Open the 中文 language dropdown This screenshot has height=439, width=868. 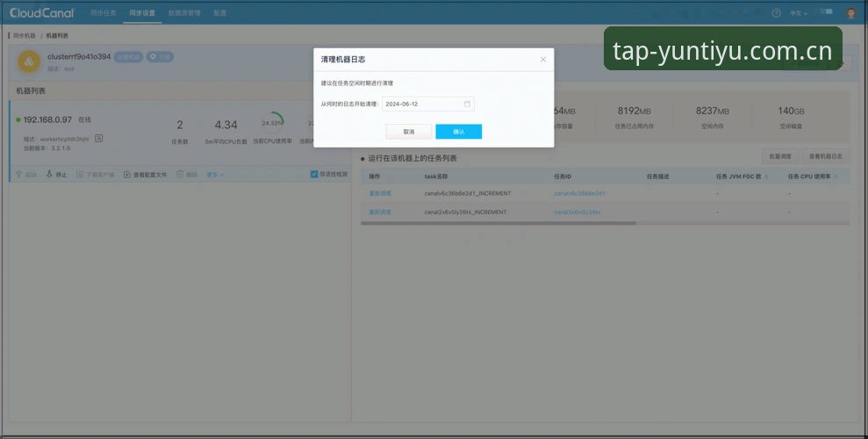tap(799, 13)
